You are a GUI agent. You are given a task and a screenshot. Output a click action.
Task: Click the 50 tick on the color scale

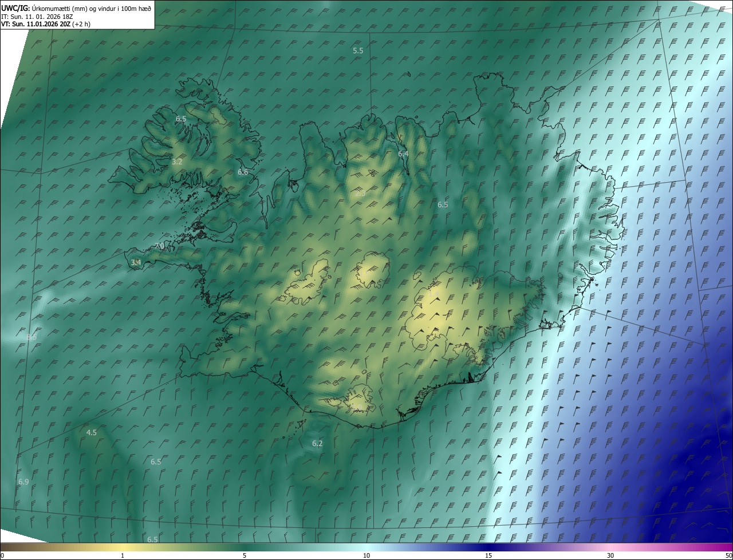click(x=728, y=556)
